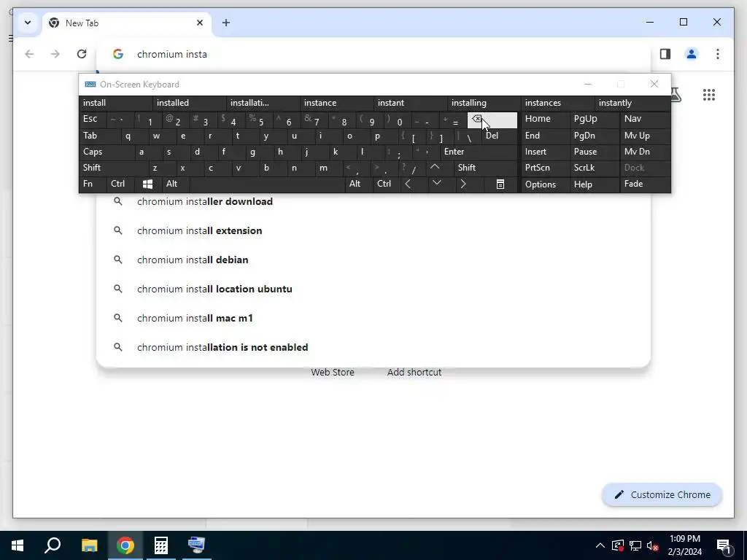Select suggestion 'chromium installer download'
The height and width of the screenshot is (560, 747).
(x=373, y=201)
